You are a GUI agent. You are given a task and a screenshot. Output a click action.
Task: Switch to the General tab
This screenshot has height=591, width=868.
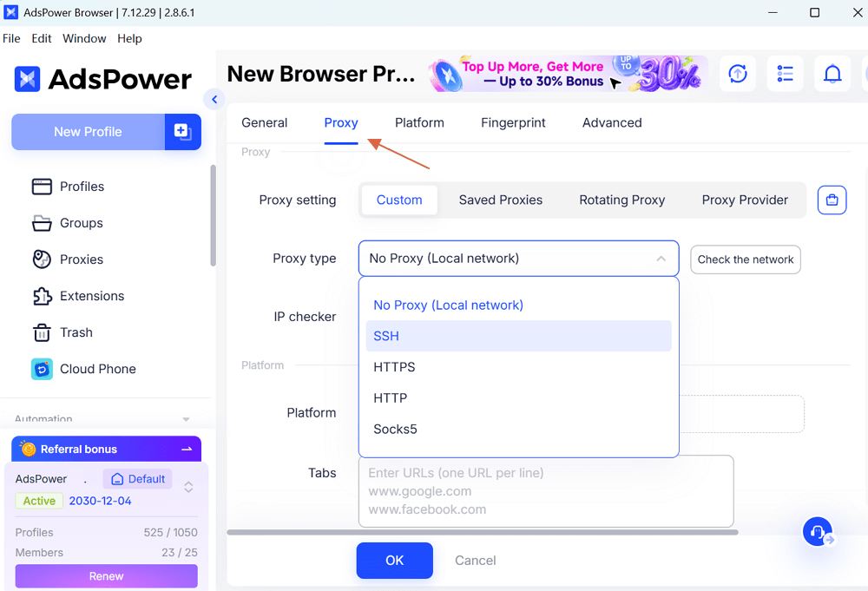point(264,123)
